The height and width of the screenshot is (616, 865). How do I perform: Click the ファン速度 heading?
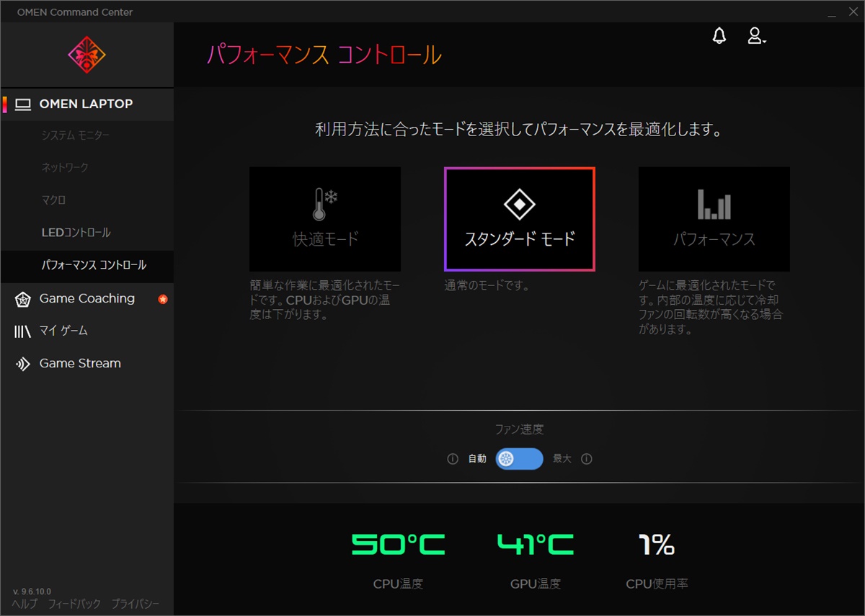(519, 429)
